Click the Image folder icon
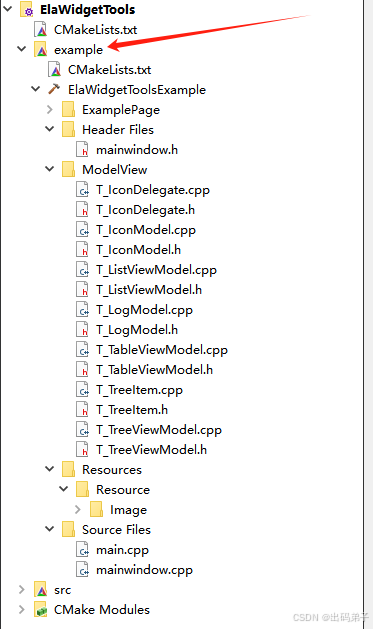This screenshot has height=629, width=373. tap(96, 510)
